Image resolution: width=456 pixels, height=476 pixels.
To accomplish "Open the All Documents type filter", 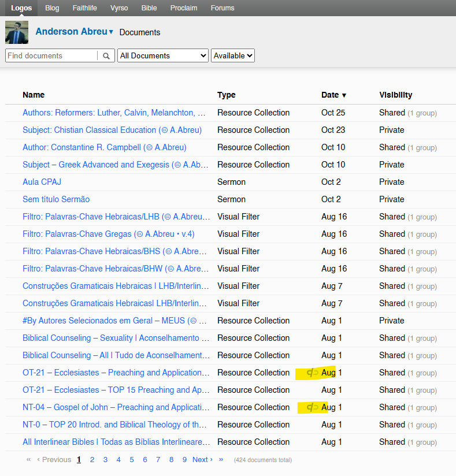I will pos(163,55).
